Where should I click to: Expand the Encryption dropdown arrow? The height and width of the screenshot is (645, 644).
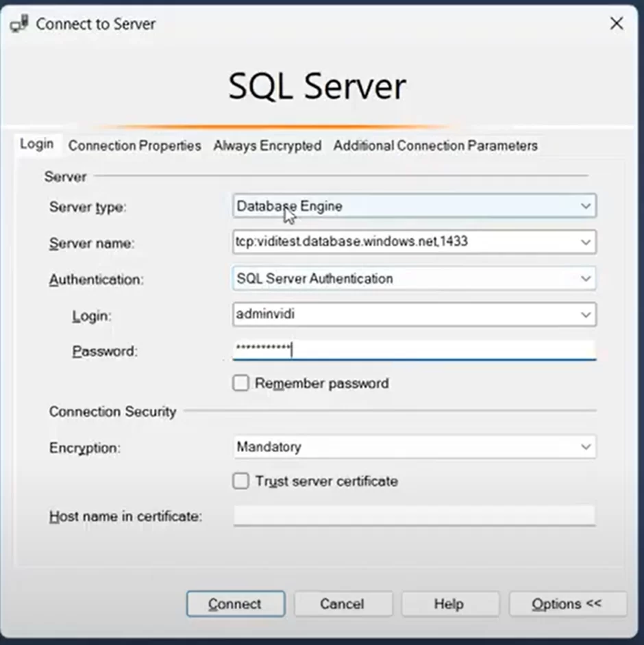pyautogui.click(x=585, y=446)
